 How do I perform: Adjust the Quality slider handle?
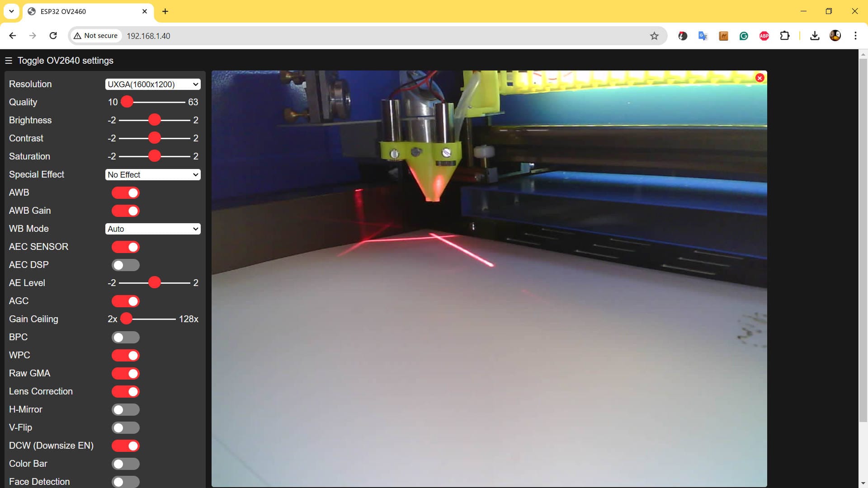point(127,102)
